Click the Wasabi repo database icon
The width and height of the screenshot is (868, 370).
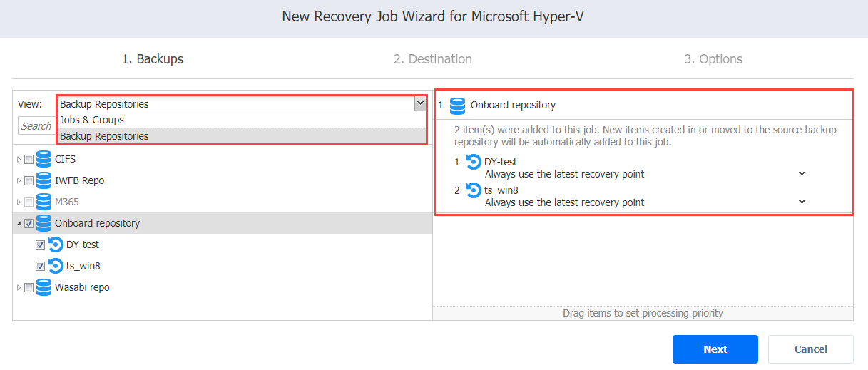point(44,287)
